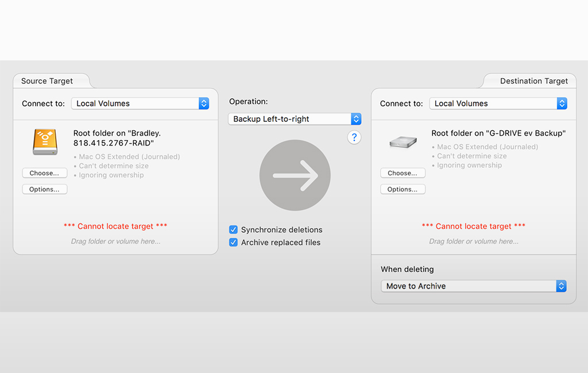Select the Source Target tab
588x373 pixels.
47,81
